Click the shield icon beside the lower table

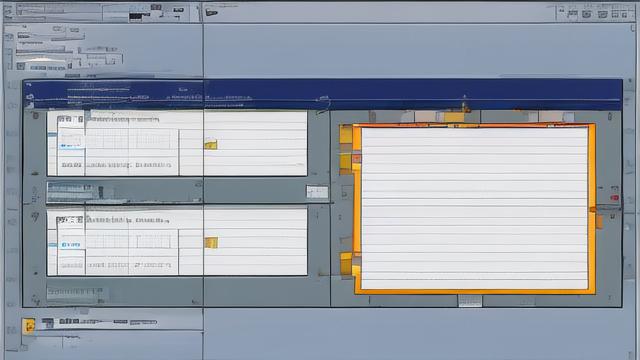[x=35, y=217]
